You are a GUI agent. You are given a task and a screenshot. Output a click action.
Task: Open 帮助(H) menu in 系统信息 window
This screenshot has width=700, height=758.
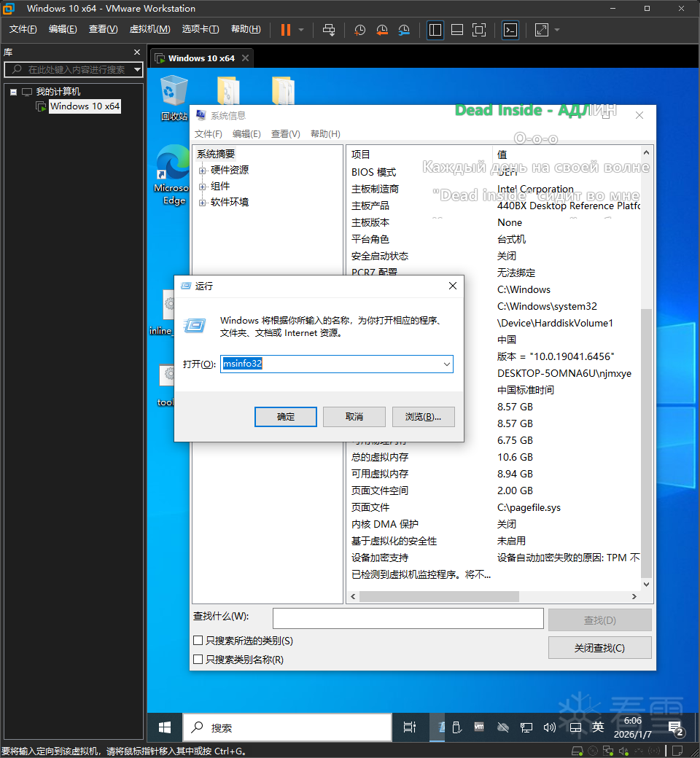[x=325, y=134]
